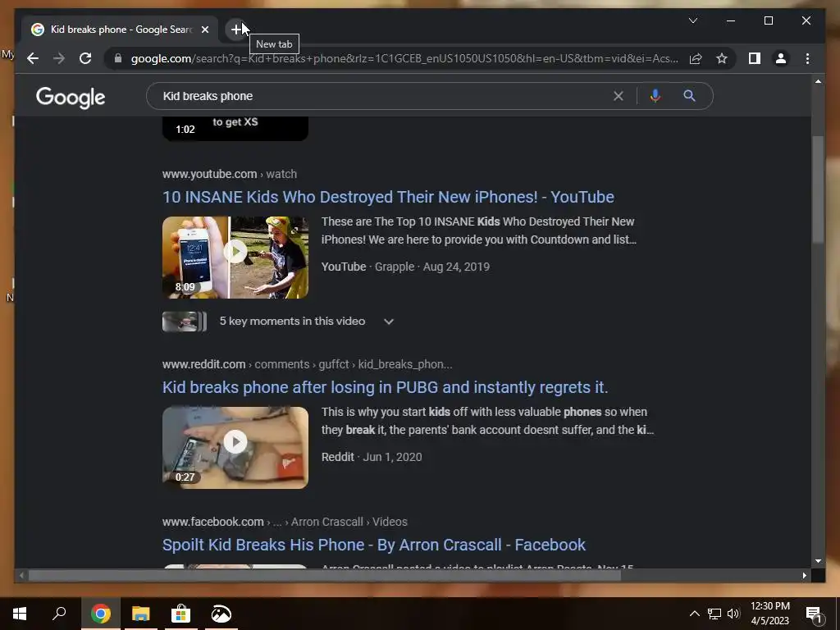Open the side panel icon

click(755, 58)
